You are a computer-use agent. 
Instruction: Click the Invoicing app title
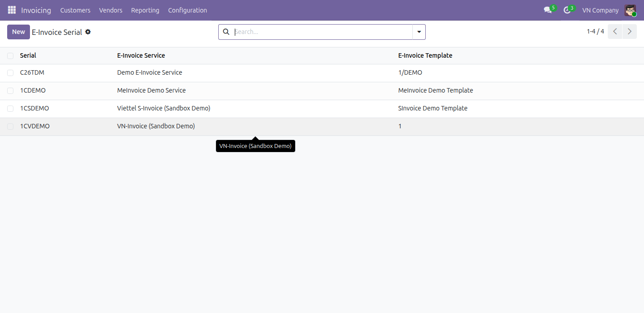coord(36,10)
